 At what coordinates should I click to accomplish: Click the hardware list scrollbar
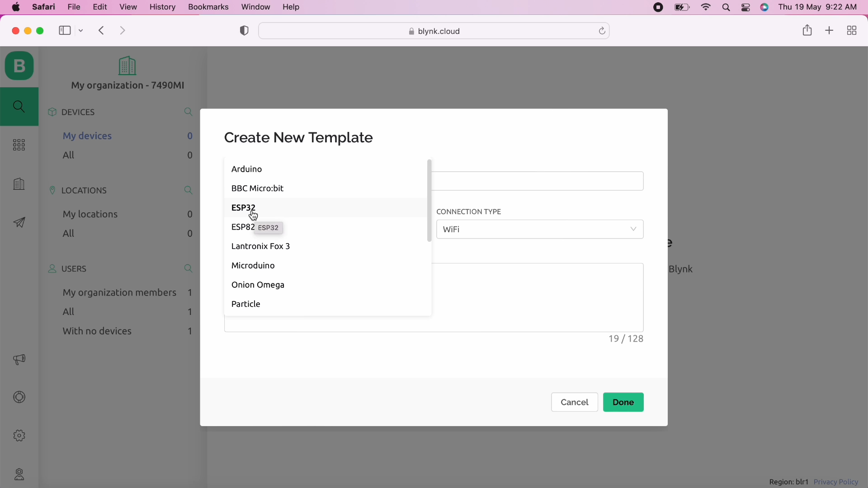click(429, 202)
